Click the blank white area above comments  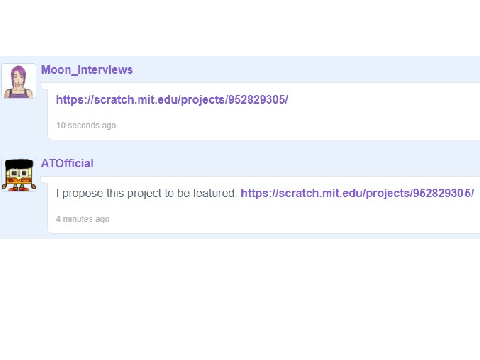tap(240, 28)
